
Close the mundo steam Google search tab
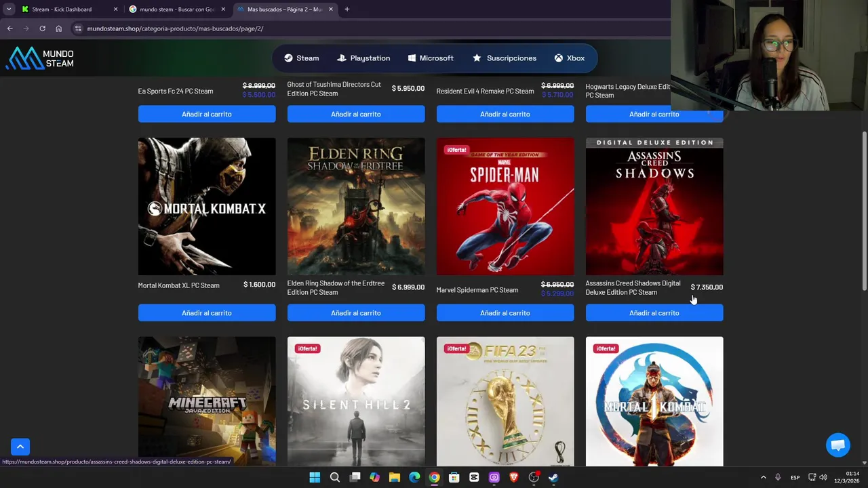point(223,9)
